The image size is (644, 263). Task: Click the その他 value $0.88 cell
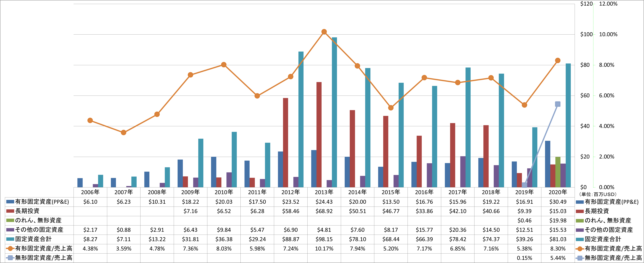[123, 230]
